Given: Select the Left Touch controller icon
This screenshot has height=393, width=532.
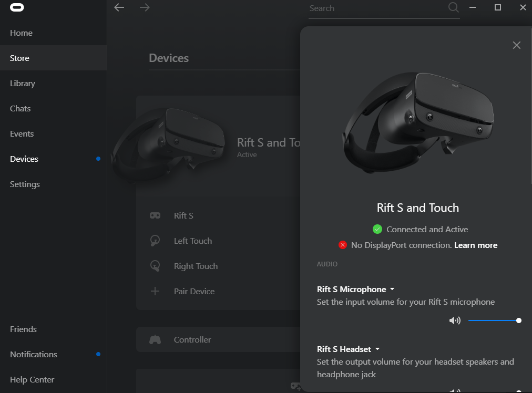Looking at the screenshot, I should click(155, 241).
